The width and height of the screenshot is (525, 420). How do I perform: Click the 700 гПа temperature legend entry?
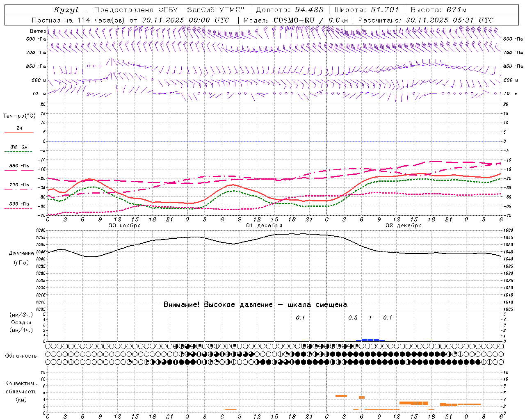point(19,185)
